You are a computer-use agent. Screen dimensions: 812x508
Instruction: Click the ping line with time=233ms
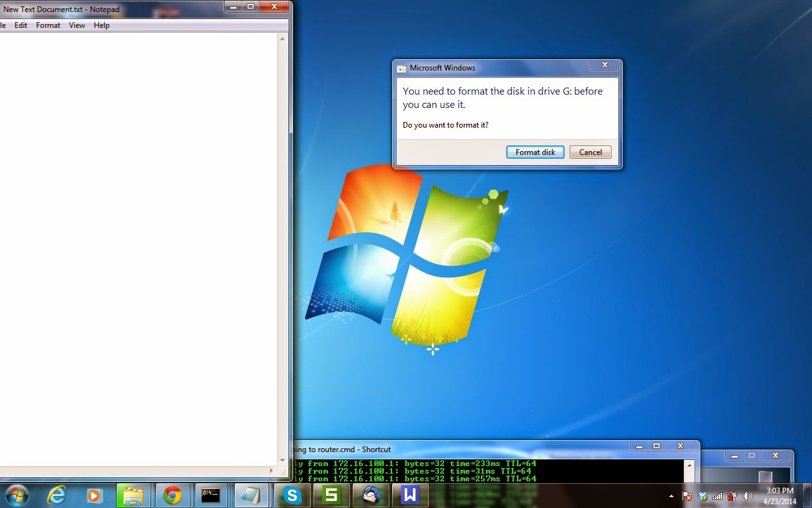coord(416,464)
